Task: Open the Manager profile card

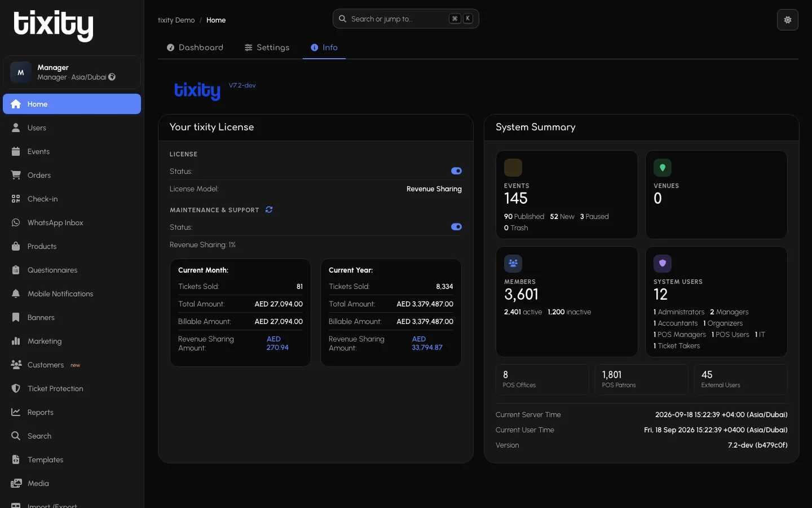Action: [72, 72]
